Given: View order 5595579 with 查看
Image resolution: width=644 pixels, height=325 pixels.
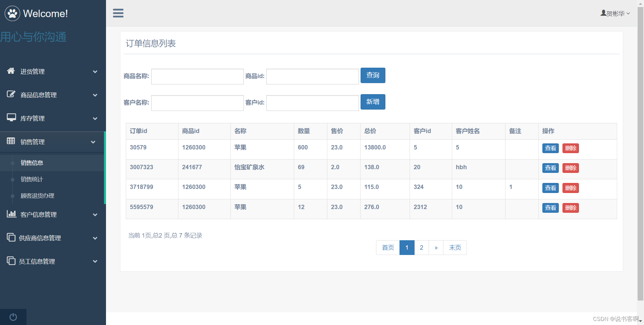Looking at the screenshot, I should point(550,208).
